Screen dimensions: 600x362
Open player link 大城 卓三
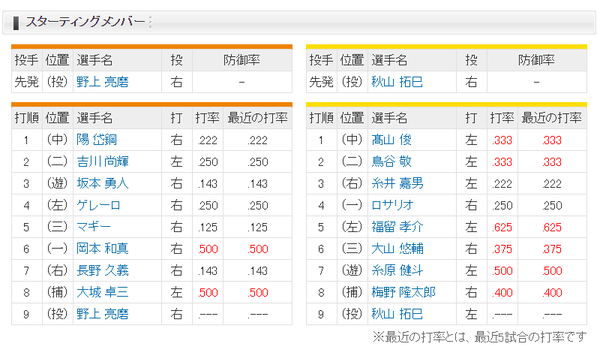click(x=103, y=292)
